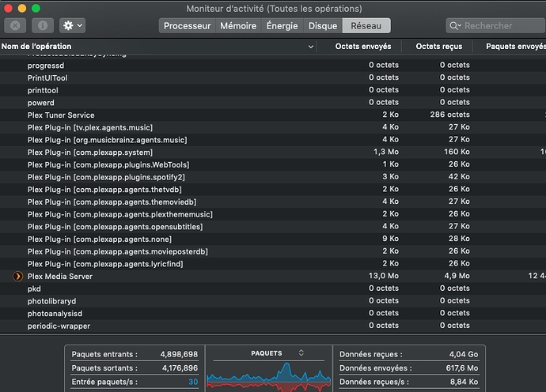546x392 pixels.
Task: Switch graph type using PAQUETS stepper
Action: pyautogui.click(x=301, y=352)
